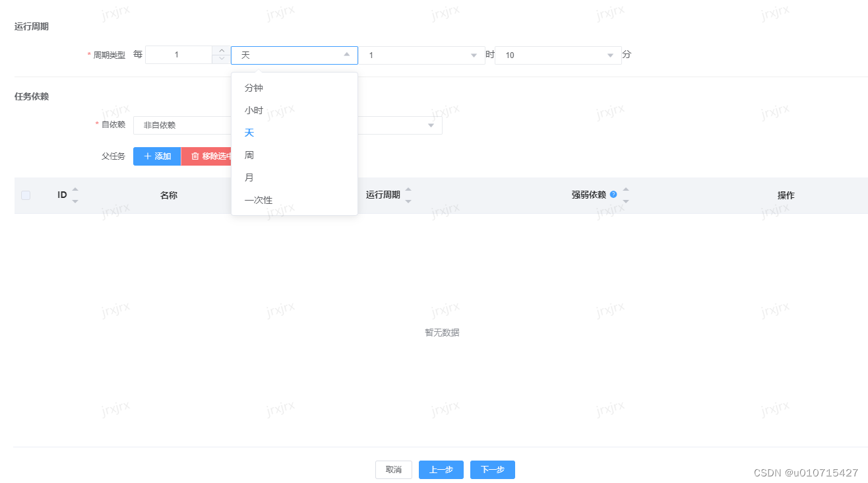Sort ascending by 运行周期 column arrow

[408, 190]
